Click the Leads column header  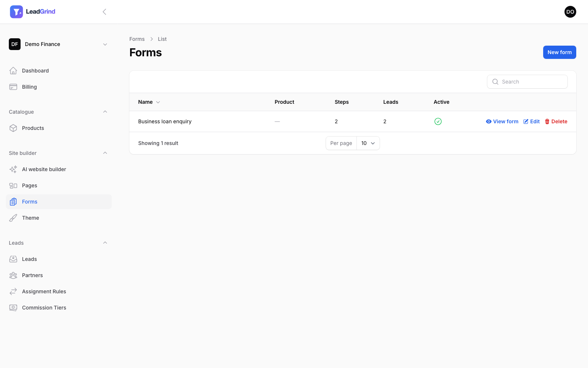[x=391, y=102]
